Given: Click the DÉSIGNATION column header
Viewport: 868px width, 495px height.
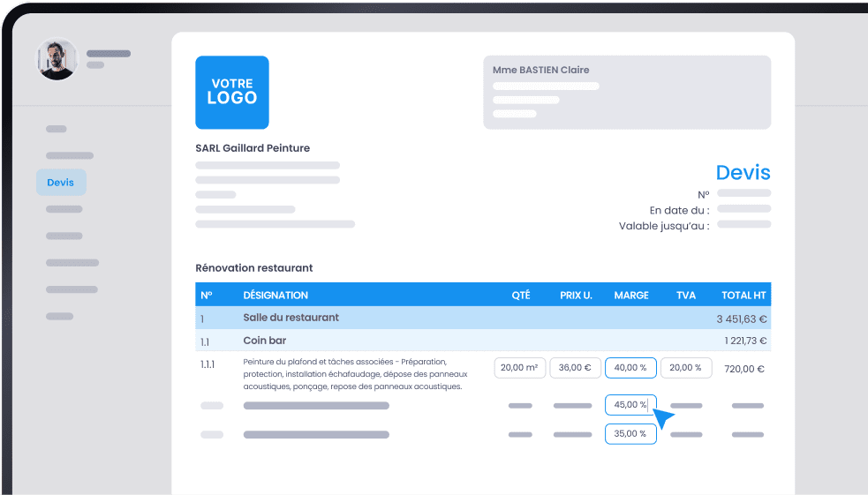Looking at the screenshot, I should pyautogui.click(x=275, y=296).
